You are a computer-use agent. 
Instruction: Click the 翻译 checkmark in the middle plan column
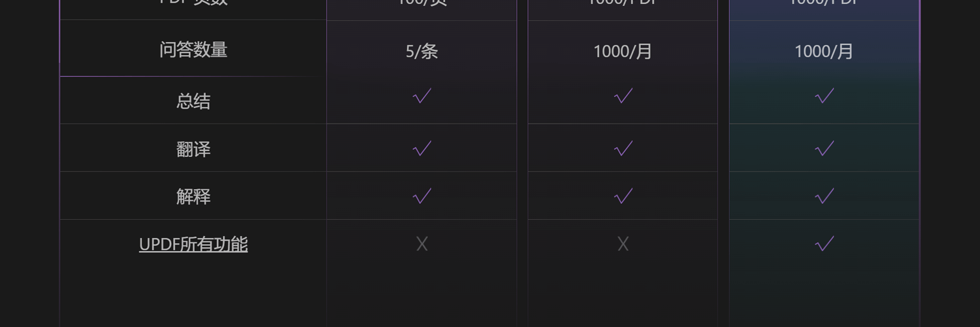tap(623, 148)
